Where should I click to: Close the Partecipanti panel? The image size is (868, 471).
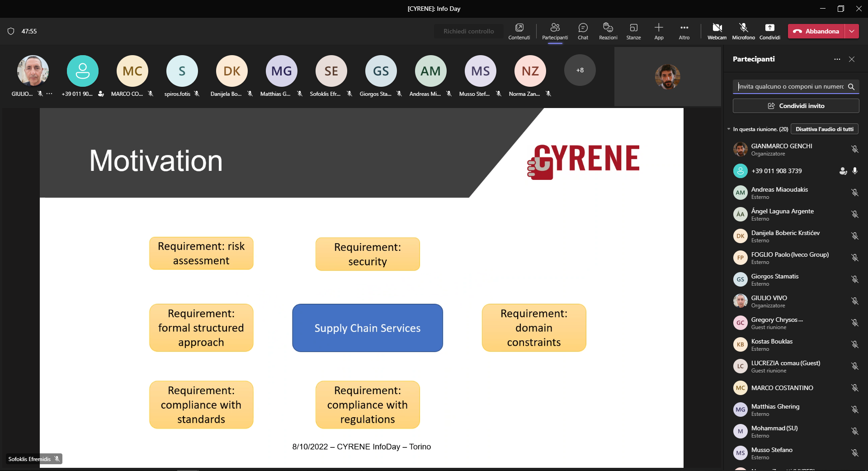pos(852,59)
